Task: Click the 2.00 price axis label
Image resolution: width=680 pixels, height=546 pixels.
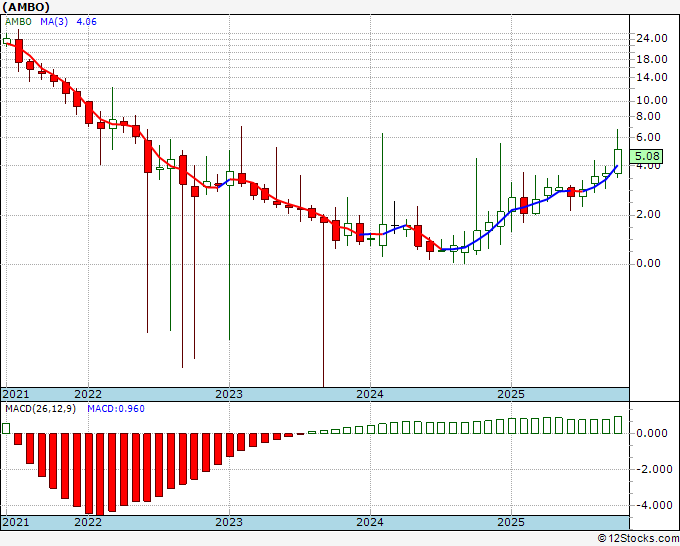Action: [648, 214]
